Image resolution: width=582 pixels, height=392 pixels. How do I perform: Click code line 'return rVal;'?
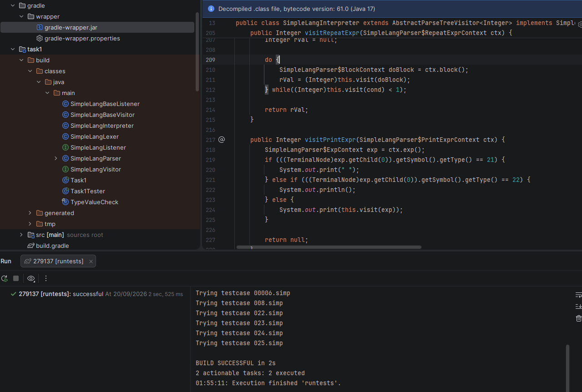click(x=286, y=110)
